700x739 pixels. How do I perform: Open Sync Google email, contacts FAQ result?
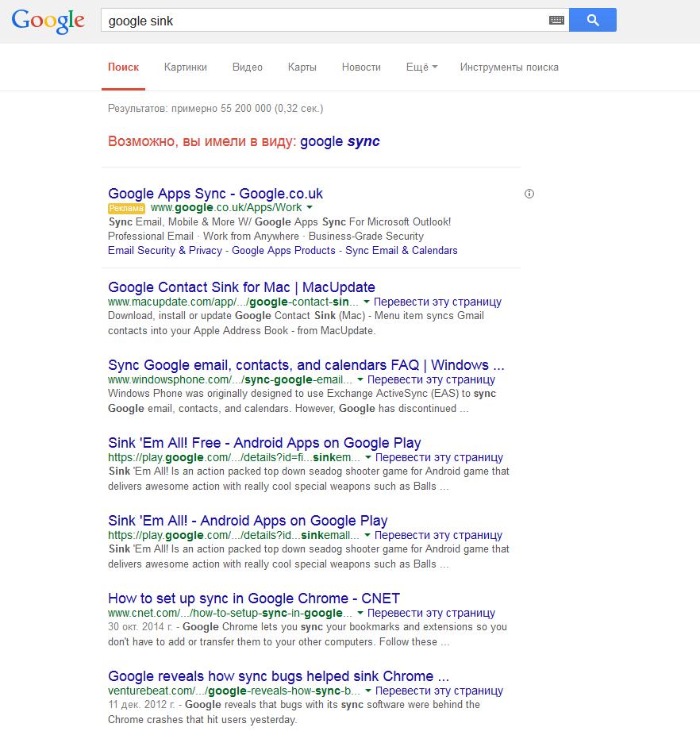[x=306, y=365]
